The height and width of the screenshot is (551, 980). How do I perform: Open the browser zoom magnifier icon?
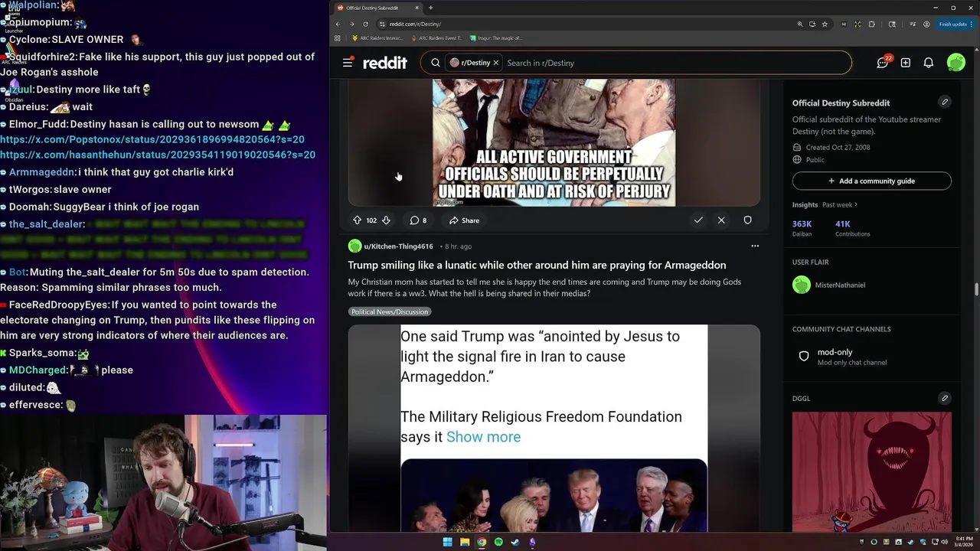click(x=800, y=24)
